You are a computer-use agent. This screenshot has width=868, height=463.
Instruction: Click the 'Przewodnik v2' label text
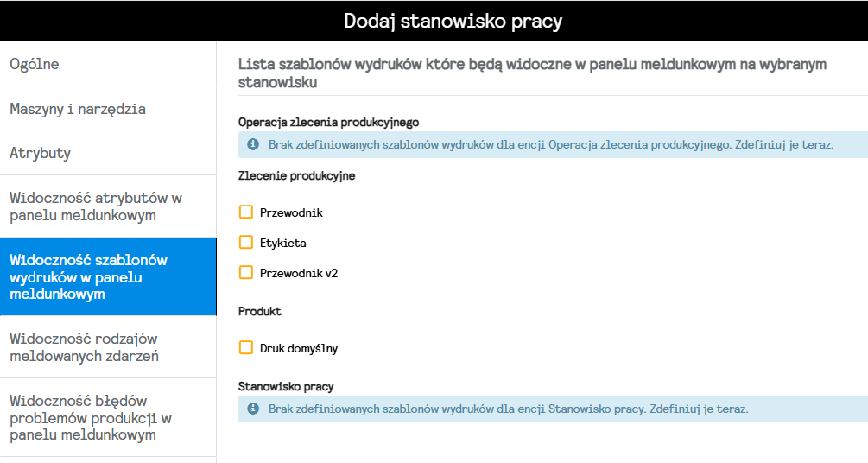tap(299, 273)
